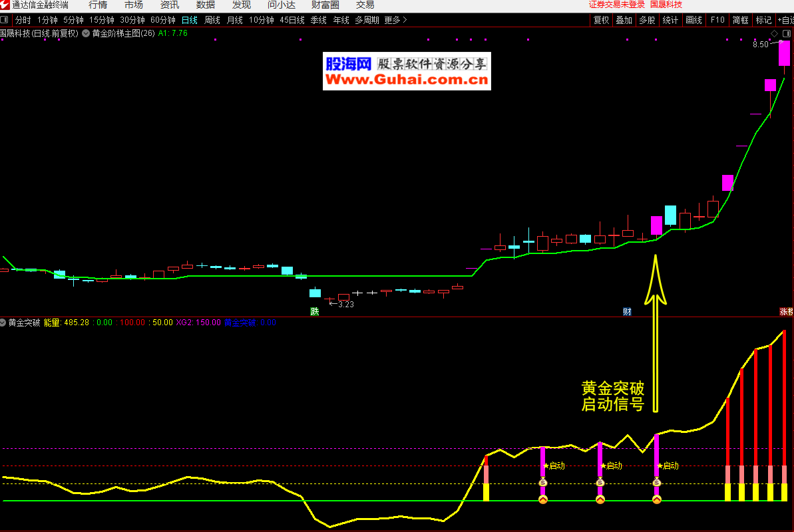Click the 复权 button
Image resolution: width=794 pixels, height=532 pixels.
pos(601,20)
